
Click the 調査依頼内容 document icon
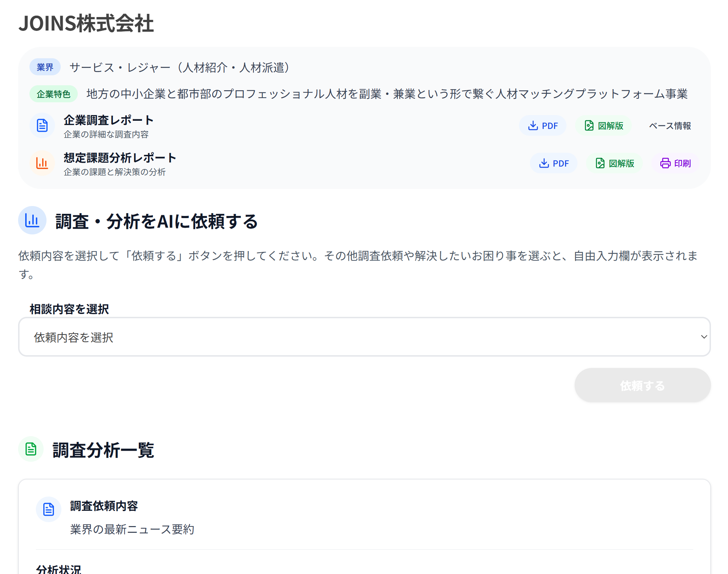(49, 509)
